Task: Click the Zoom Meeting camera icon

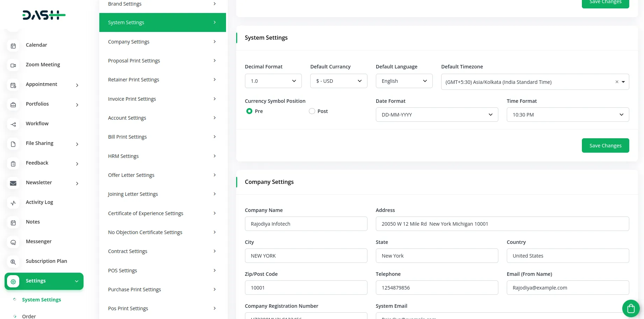Action: pos(13,65)
